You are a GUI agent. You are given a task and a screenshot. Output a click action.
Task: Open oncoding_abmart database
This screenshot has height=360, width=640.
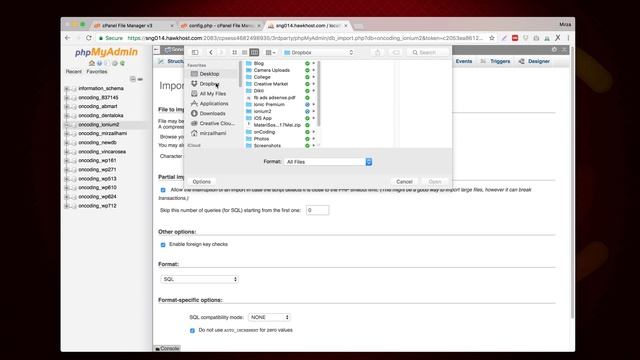point(98,107)
